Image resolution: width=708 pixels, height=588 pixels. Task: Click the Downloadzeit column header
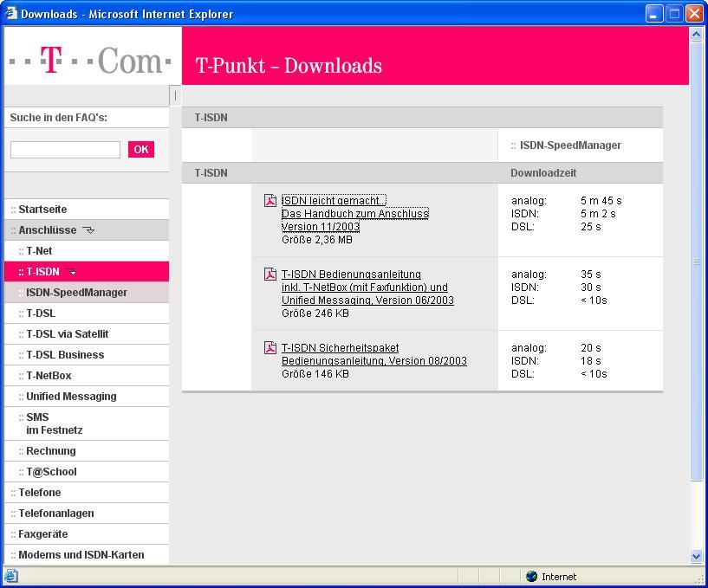pyautogui.click(x=543, y=173)
